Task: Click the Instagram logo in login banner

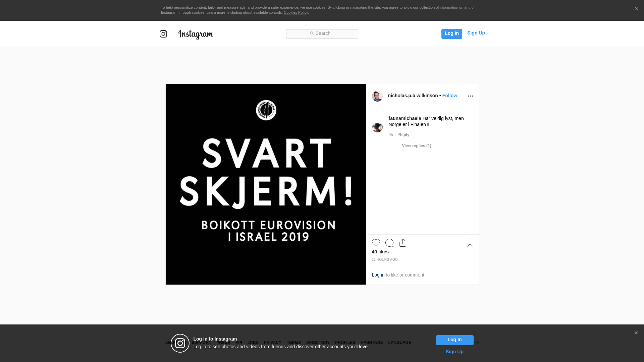Action: [180, 343]
